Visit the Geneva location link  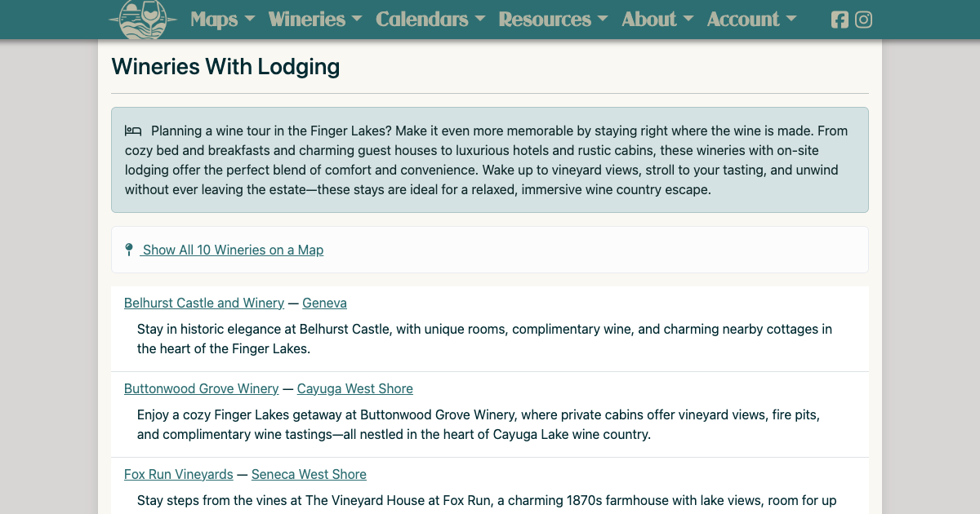(x=324, y=303)
